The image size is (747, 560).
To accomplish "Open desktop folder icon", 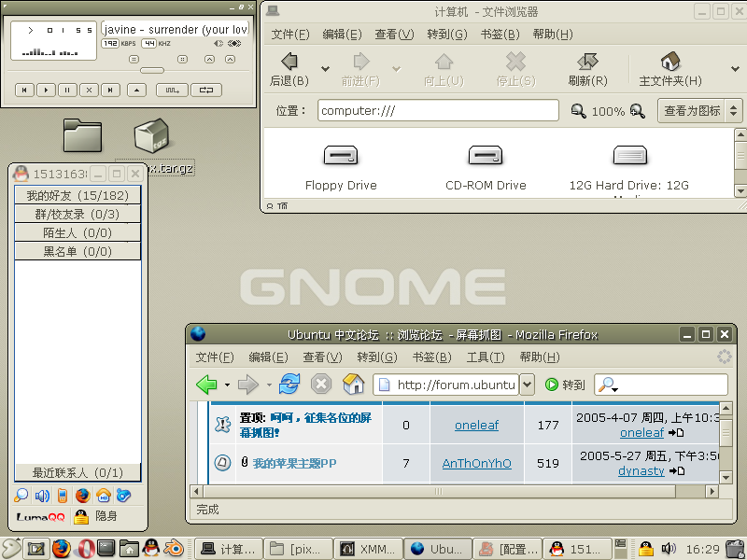I will tap(82, 135).
